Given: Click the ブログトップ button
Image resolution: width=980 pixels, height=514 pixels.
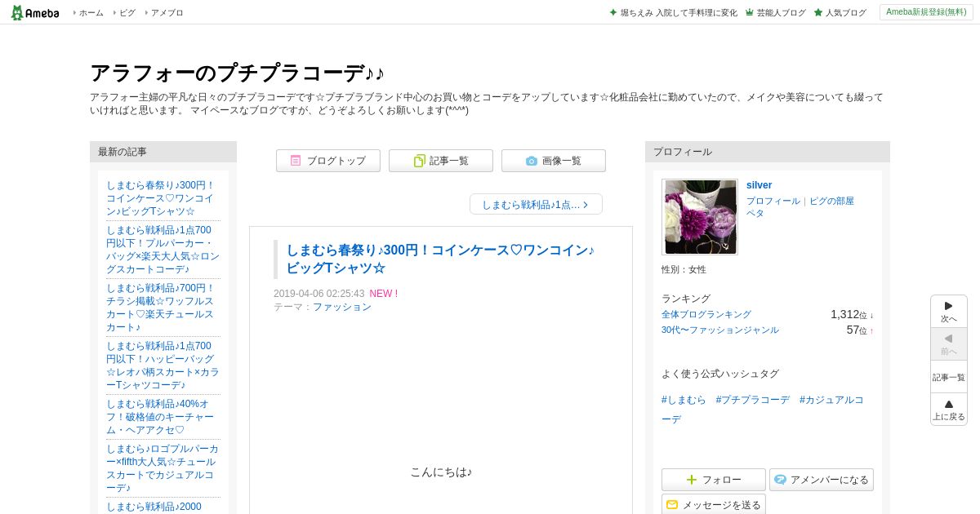Looking at the screenshot, I should [x=328, y=161].
